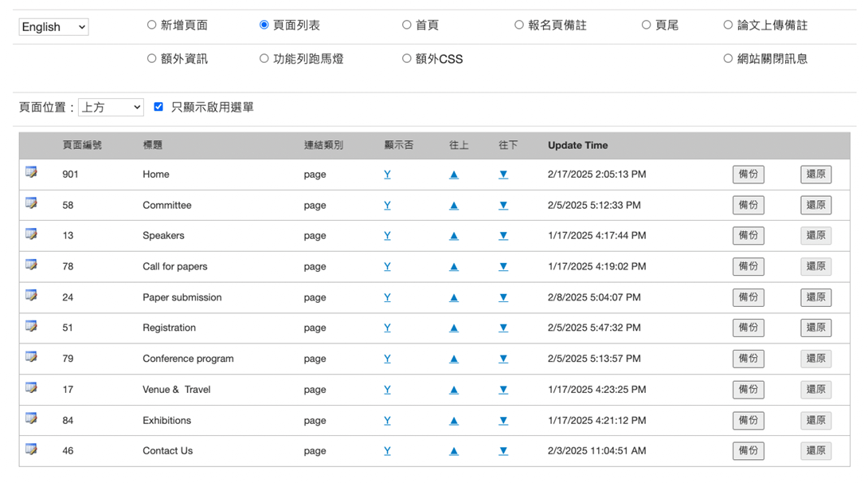The width and height of the screenshot is (868, 483).
Task: Select the 額外CSS radio option
Action: click(407, 59)
